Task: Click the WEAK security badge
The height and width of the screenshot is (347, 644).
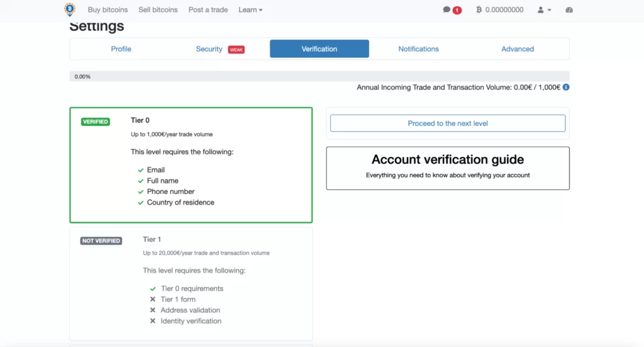Action: click(x=236, y=50)
